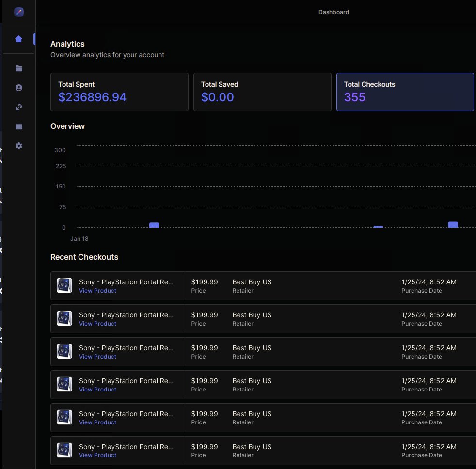Screen dimensions: 476x469
Task: Click the 300 y-axis label
Action: coord(60,150)
